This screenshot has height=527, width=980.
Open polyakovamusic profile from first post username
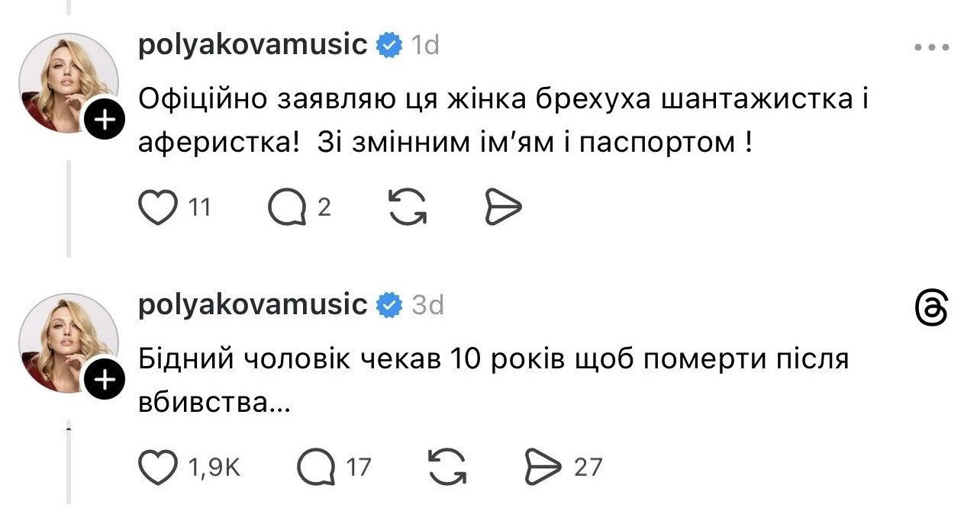tap(253, 45)
